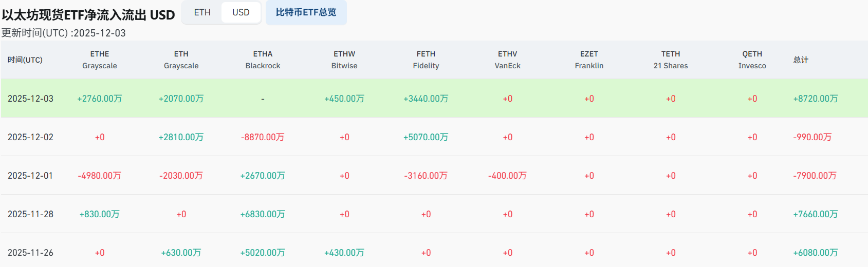868x267 pixels.
Task: Select the 2025-12-03 date row
Action: 31,99
